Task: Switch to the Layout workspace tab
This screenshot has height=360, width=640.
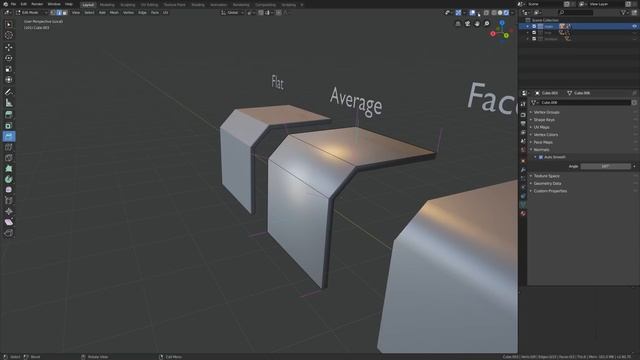Action: point(88,4)
